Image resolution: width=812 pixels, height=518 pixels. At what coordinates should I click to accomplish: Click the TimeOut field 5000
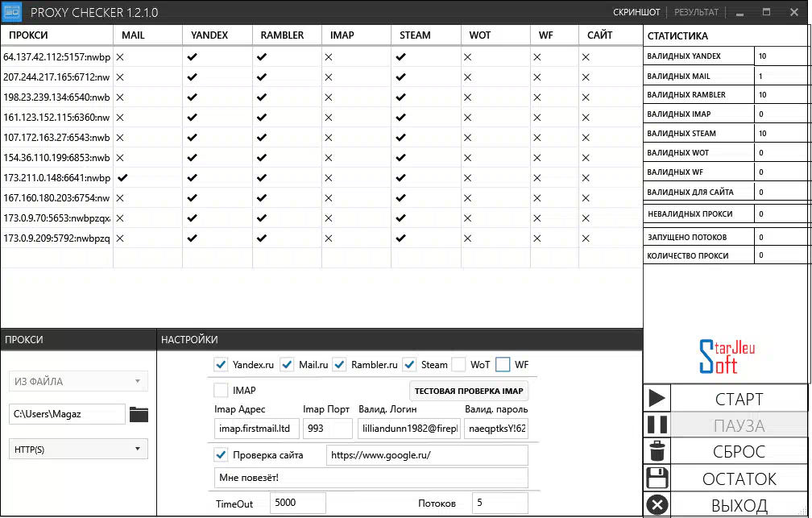tap(298, 503)
